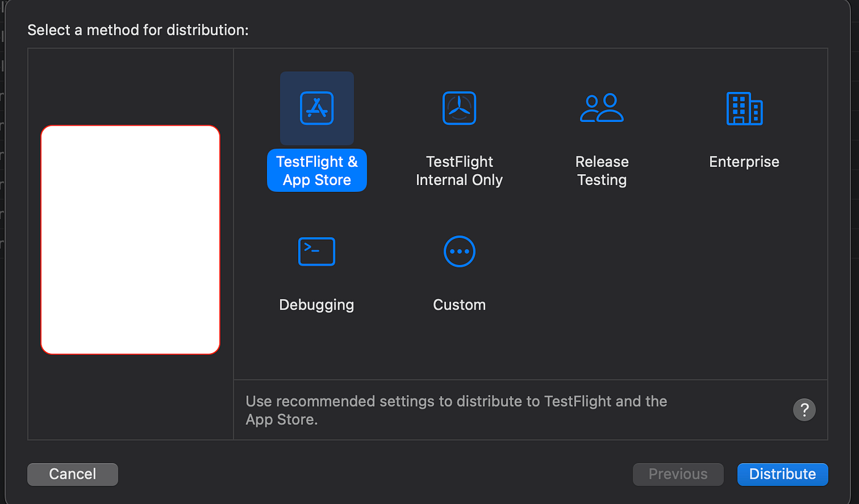Viewport: 859px width, 504px height.
Task: Click the Previous button
Action: (678, 474)
